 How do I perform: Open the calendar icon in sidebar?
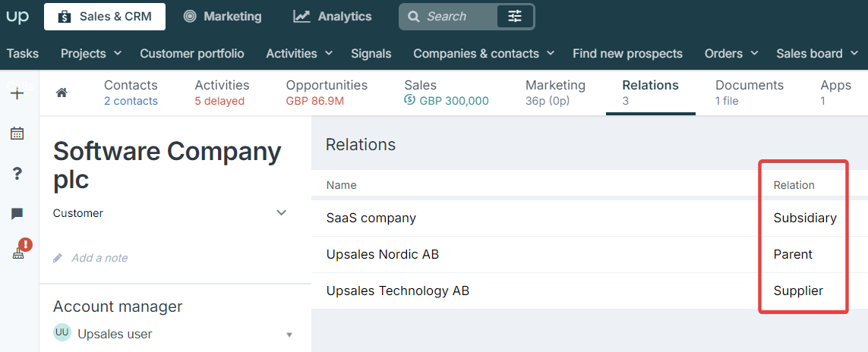[x=17, y=134]
